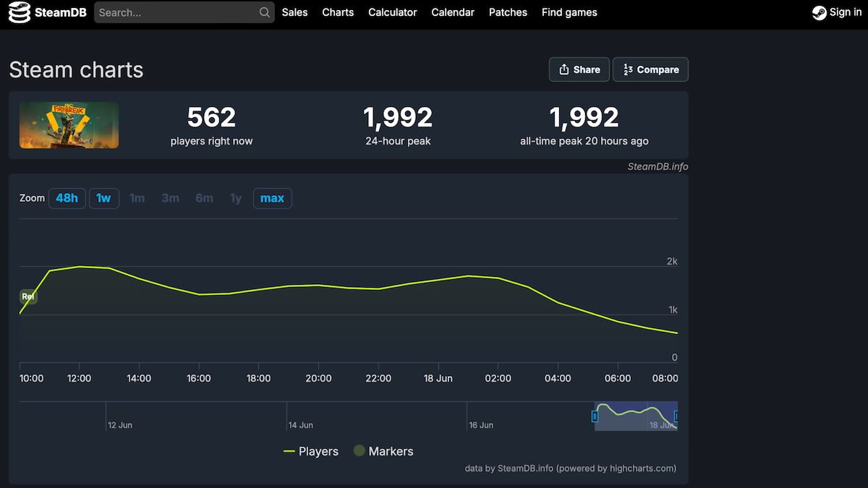Click the 2k y-axis label
The height and width of the screenshot is (488, 868).
(672, 262)
